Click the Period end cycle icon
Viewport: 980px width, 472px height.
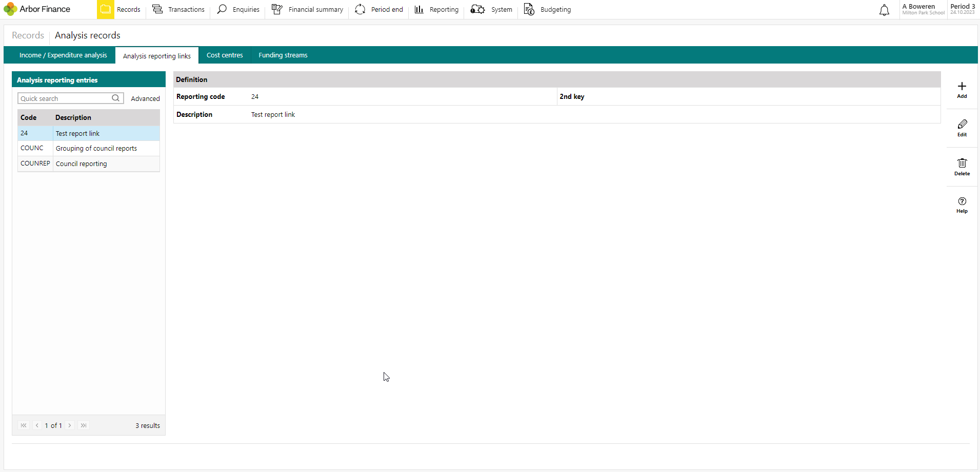[360, 9]
